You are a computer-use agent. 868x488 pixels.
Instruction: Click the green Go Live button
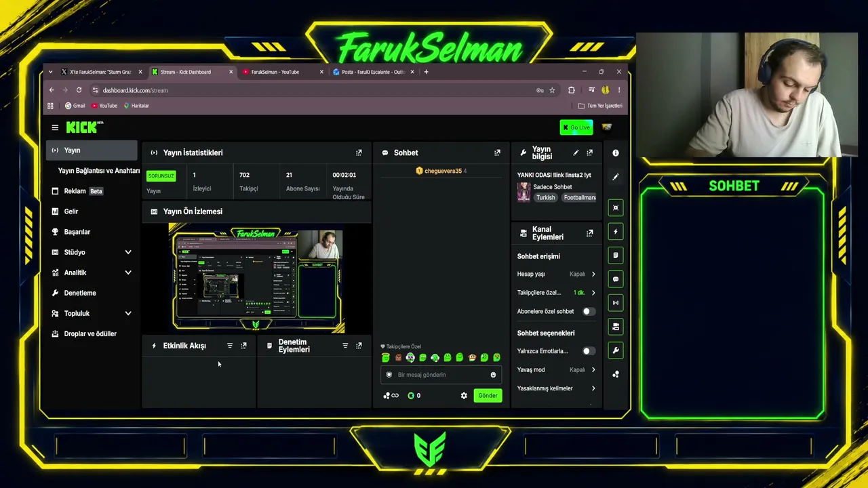point(576,127)
